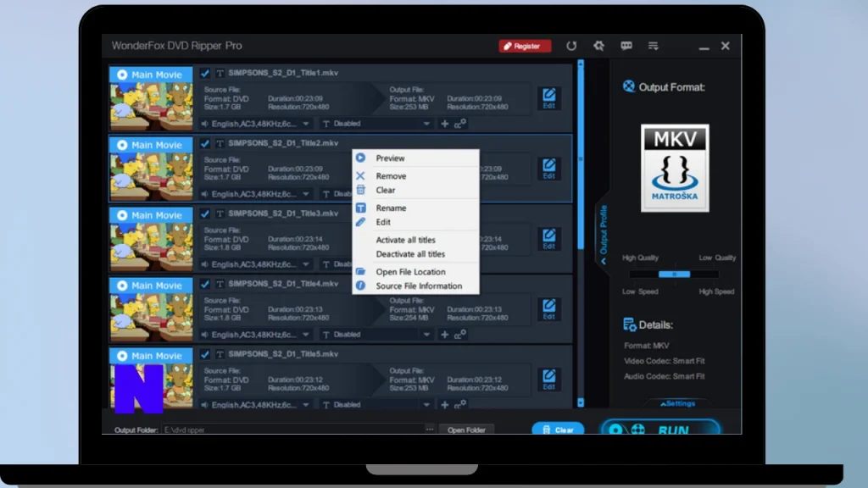This screenshot has height=488, width=868.
Task: Click the cc subtitle settings icon in Title4 row
Action: tap(459, 335)
